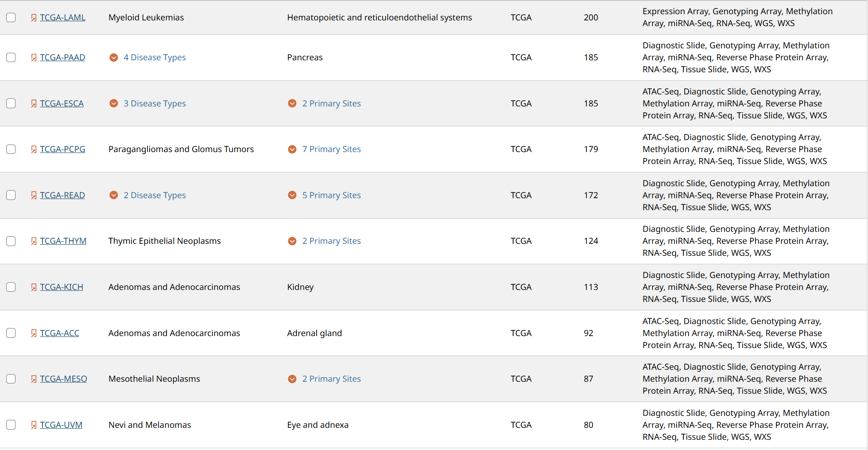Select the TCGA-MESO row checkbox
The height and width of the screenshot is (450, 868).
pos(11,379)
